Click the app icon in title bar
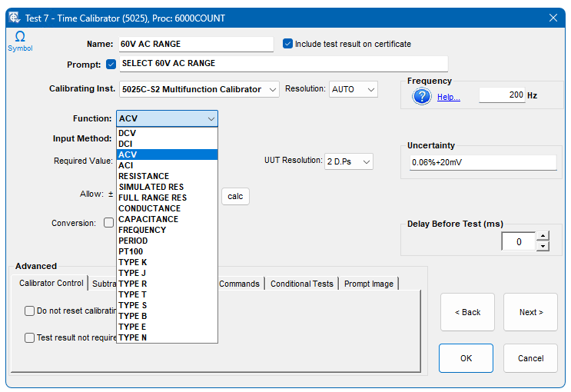This screenshot has width=571, height=392. 15,18
